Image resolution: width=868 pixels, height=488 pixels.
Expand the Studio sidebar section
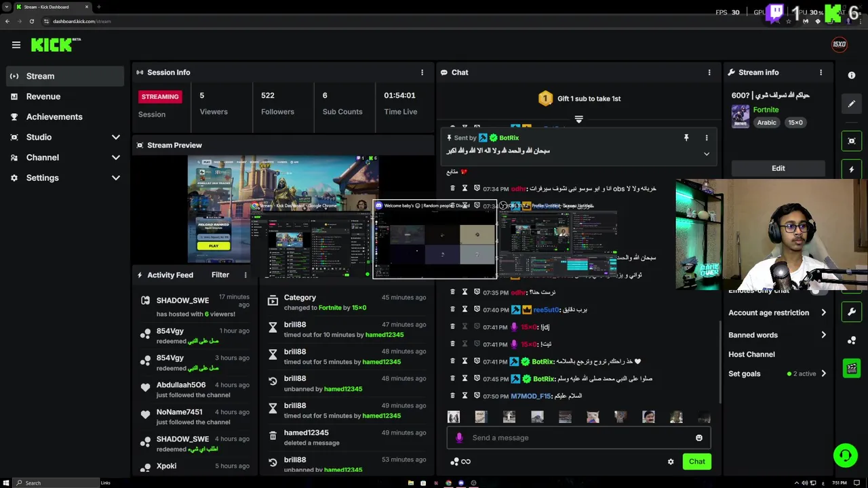point(65,137)
